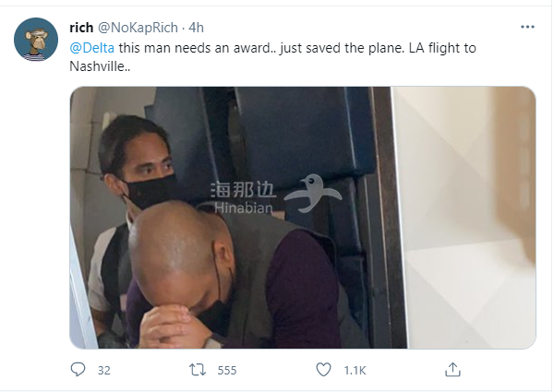Click the retweet count 555
The image size is (554, 392).
tap(227, 371)
